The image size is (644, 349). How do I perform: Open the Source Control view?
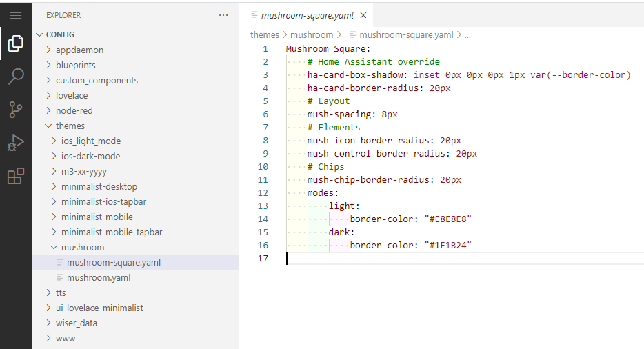point(16,110)
